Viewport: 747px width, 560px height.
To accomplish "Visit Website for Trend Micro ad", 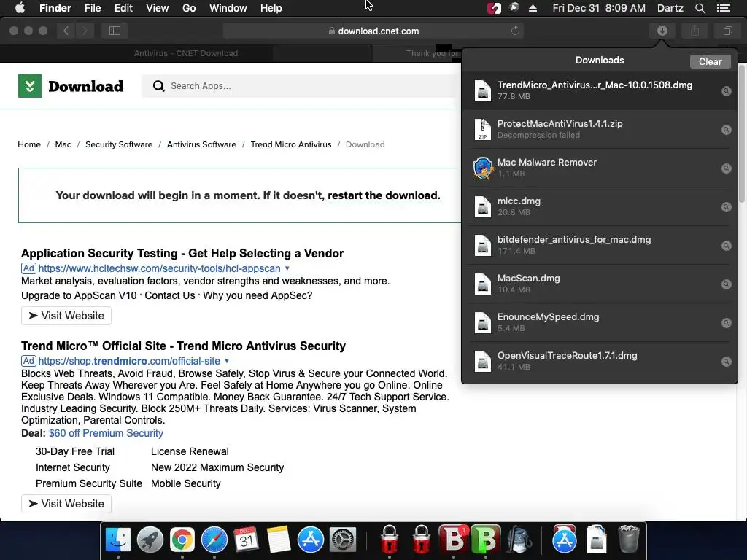I will coord(66,504).
